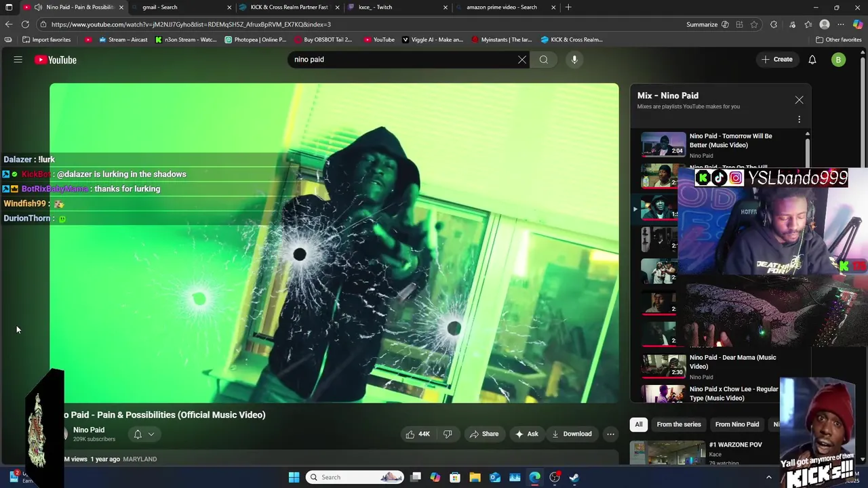Like the video with 44K likes

(x=418, y=434)
